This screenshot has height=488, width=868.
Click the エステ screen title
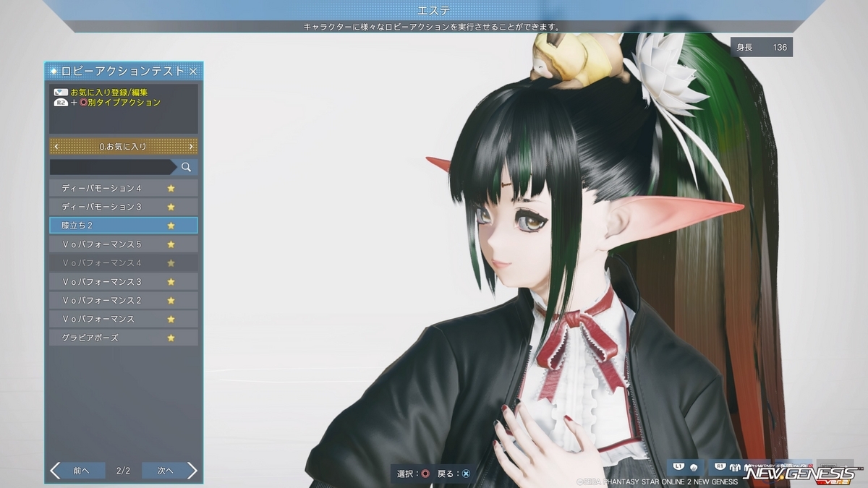click(434, 10)
